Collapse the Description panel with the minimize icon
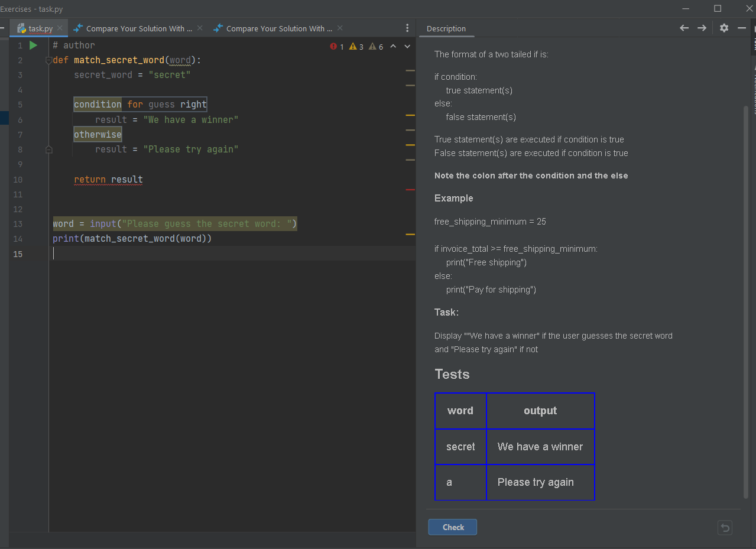Screen dimensions: 756x549 (x=742, y=28)
